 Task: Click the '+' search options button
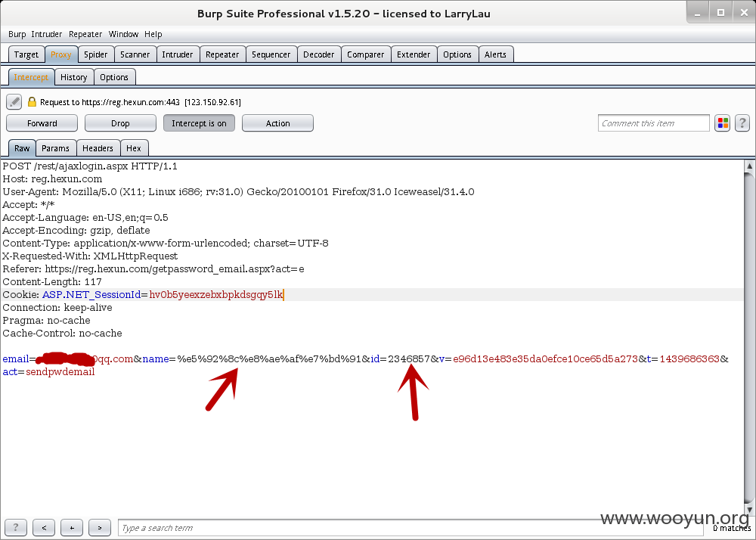(x=72, y=527)
